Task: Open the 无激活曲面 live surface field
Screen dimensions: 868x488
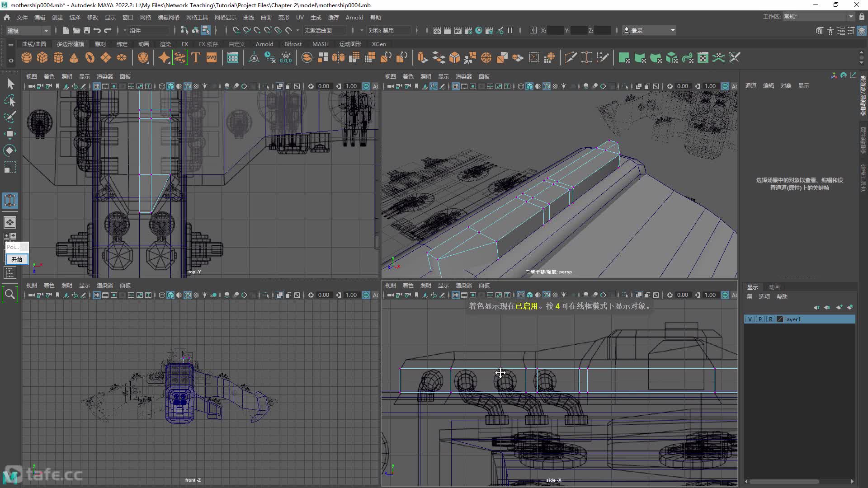Action: tap(325, 30)
